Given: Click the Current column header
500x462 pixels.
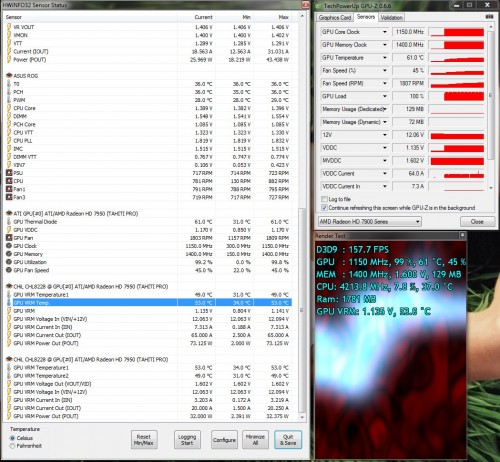Looking at the screenshot, I should pos(197,17).
